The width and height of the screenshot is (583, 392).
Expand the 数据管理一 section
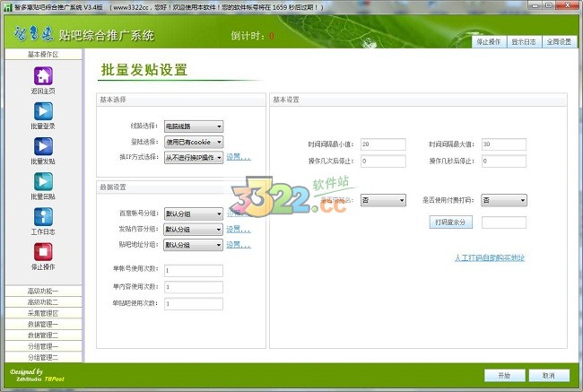click(x=43, y=325)
